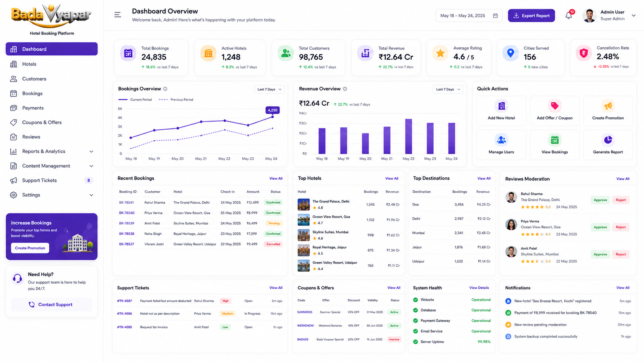Image resolution: width=644 pixels, height=362 pixels.
Task: Click the Cancelled status for BK-78537
Action: click(273, 244)
